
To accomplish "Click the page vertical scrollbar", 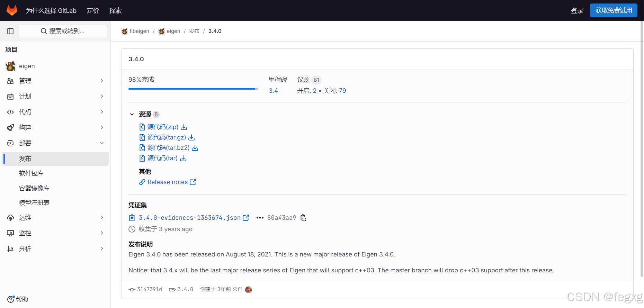I will (x=642, y=149).
